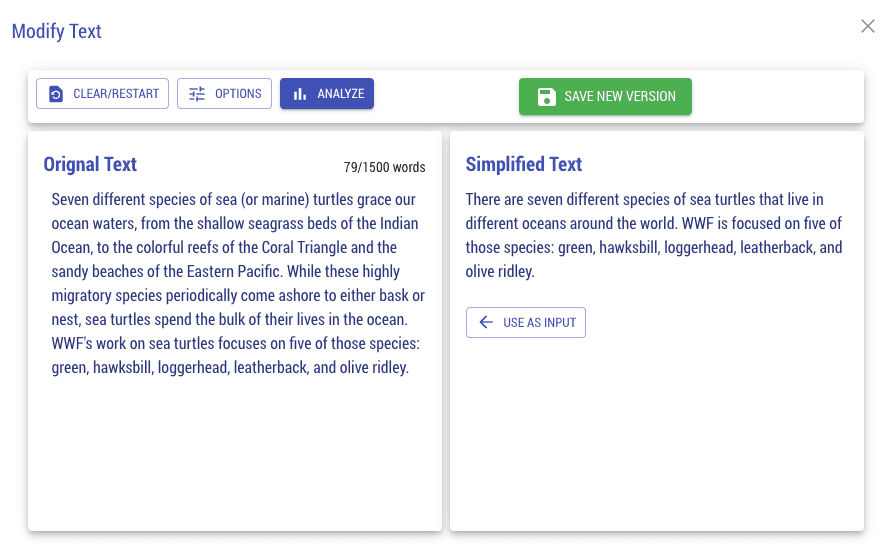The width and height of the screenshot is (892, 551).
Task: Click the Modify Text dialog title
Action: click(57, 31)
